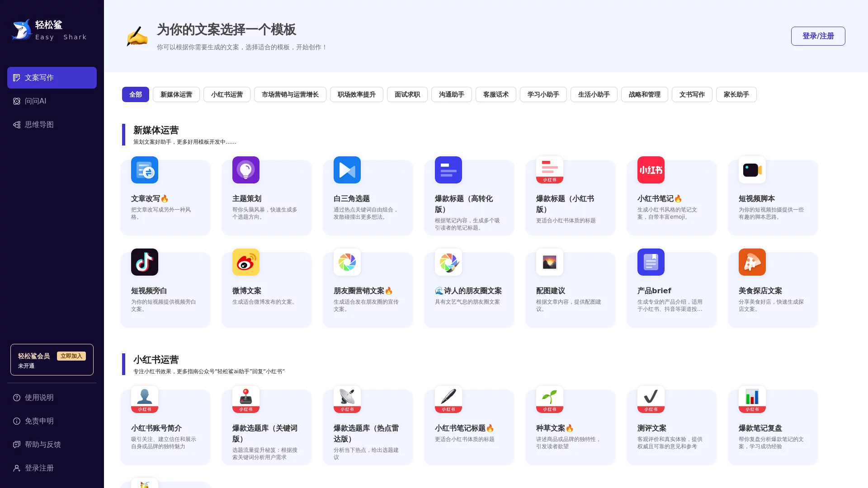This screenshot has width=868, height=488.
Task: Click the 配图建议 image icon
Action: (x=549, y=262)
